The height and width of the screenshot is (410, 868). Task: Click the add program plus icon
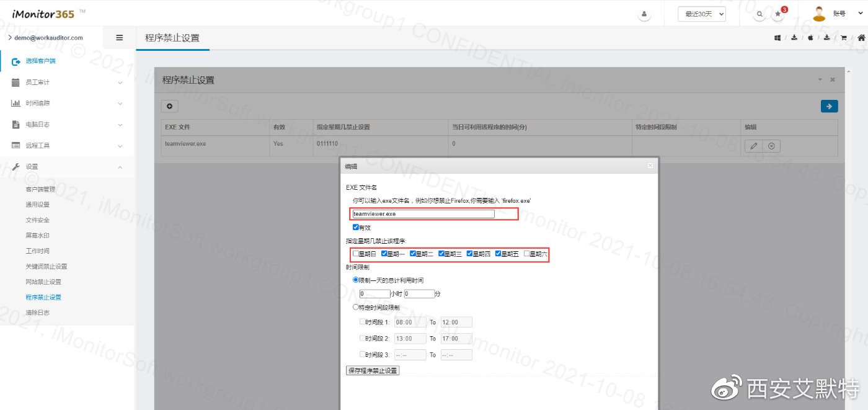169,107
